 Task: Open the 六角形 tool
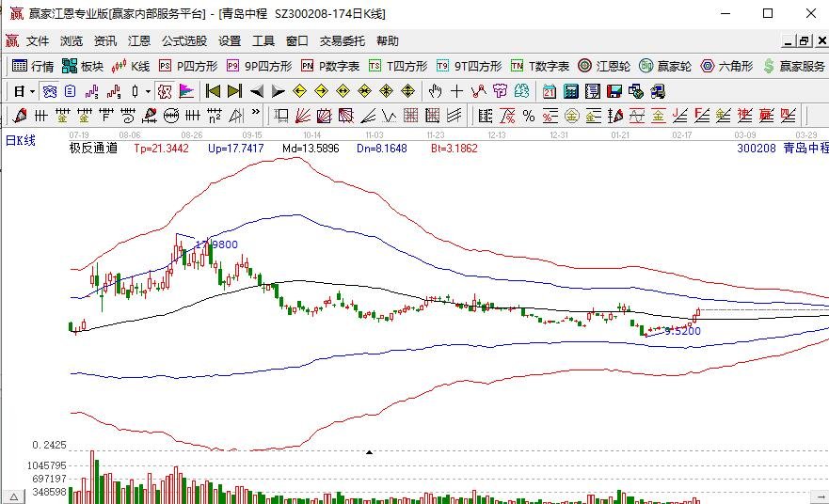pos(726,66)
